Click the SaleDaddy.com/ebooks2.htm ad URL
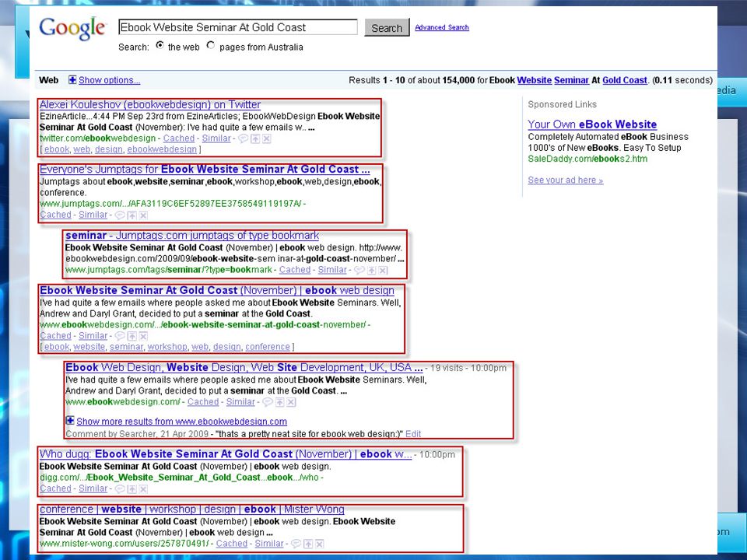The height and width of the screenshot is (560, 747). coord(587,159)
